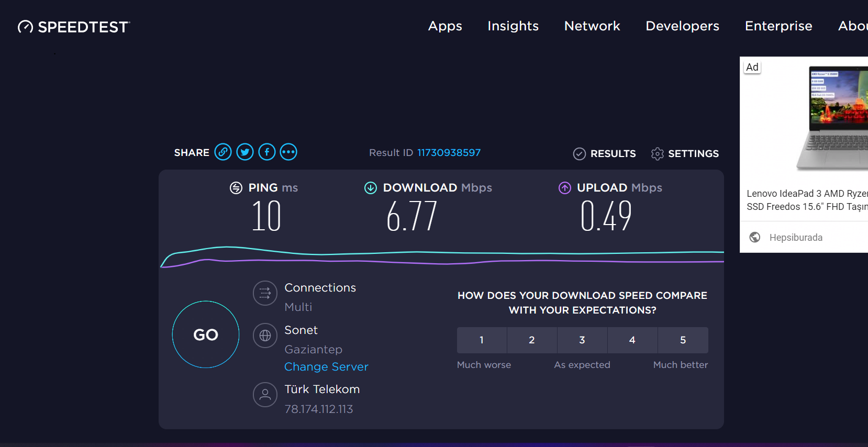Open Result ID 11730938597 link

coord(449,152)
